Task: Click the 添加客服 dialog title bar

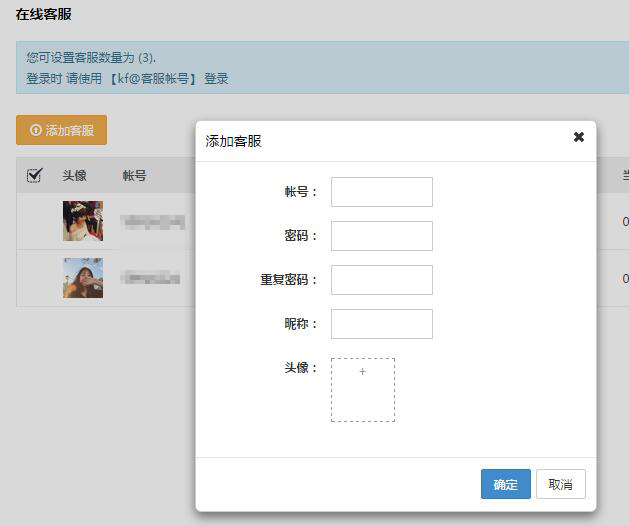Action: point(380,141)
